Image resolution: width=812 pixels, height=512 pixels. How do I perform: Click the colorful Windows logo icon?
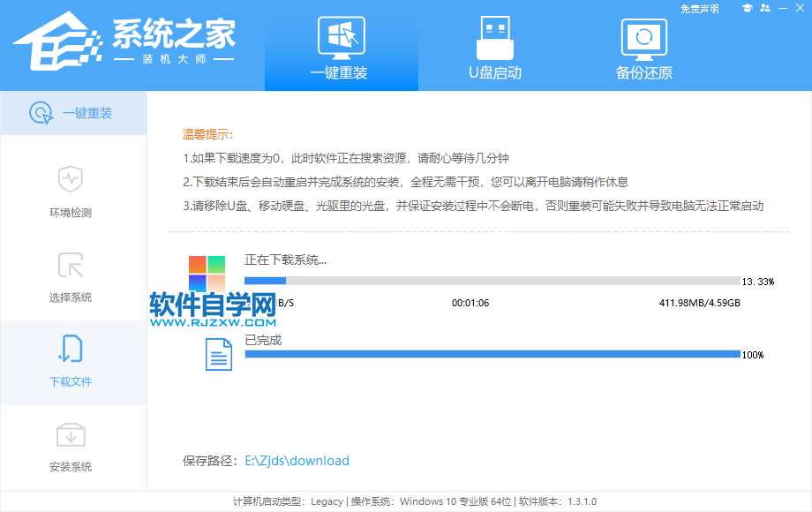coord(207,274)
